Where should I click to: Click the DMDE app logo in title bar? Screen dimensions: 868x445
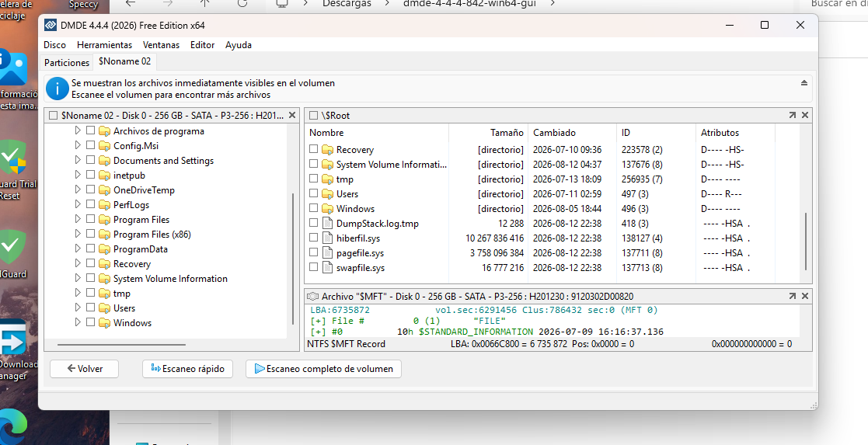click(x=51, y=26)
